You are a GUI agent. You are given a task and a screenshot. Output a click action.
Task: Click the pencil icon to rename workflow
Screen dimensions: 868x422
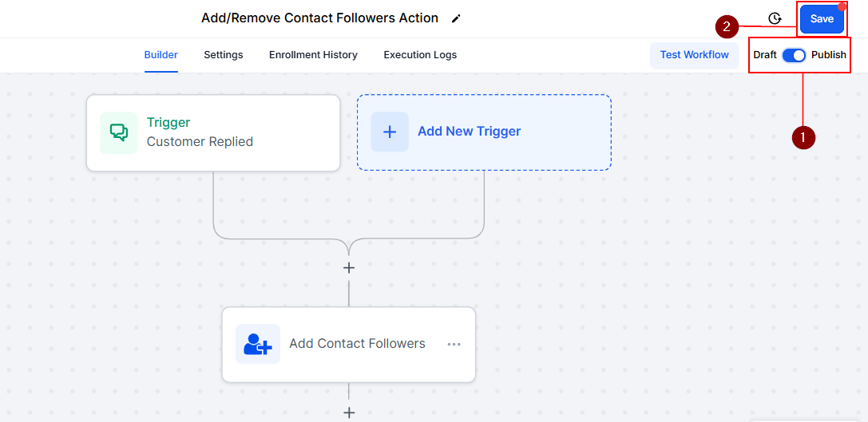click(456, 18)
